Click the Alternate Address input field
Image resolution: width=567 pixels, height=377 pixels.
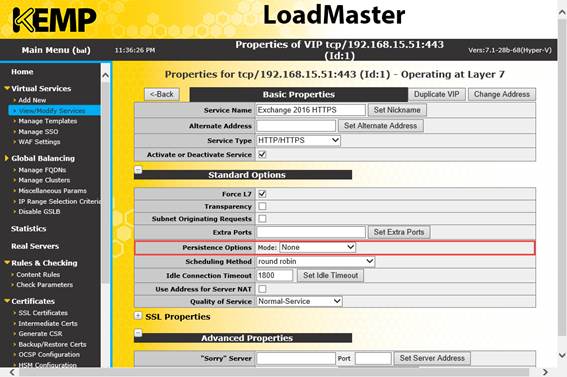coord(296,126)
